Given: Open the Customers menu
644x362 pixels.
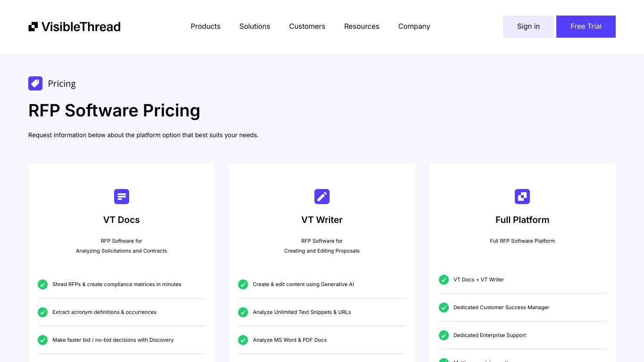Looking at the screenshot, I should [307, 26].
